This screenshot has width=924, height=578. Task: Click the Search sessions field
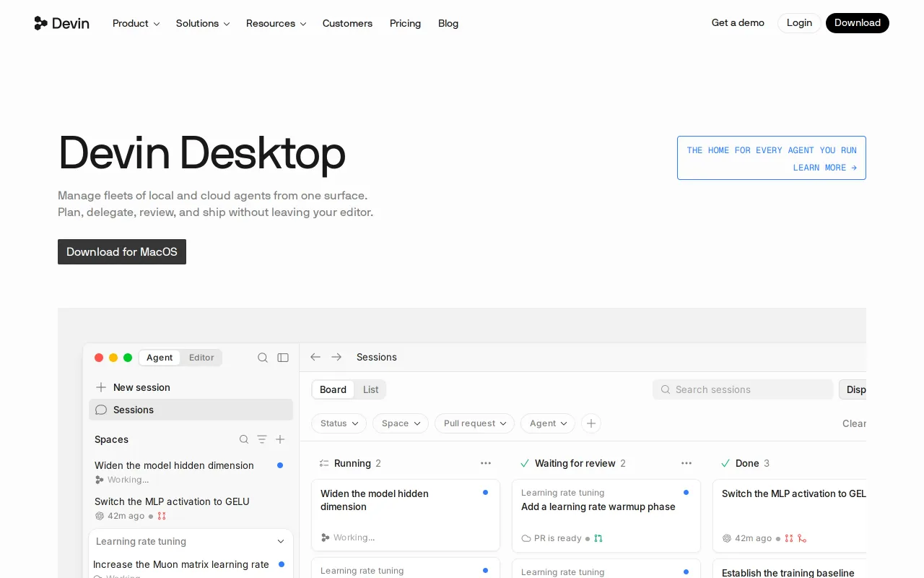click(743, 389)
